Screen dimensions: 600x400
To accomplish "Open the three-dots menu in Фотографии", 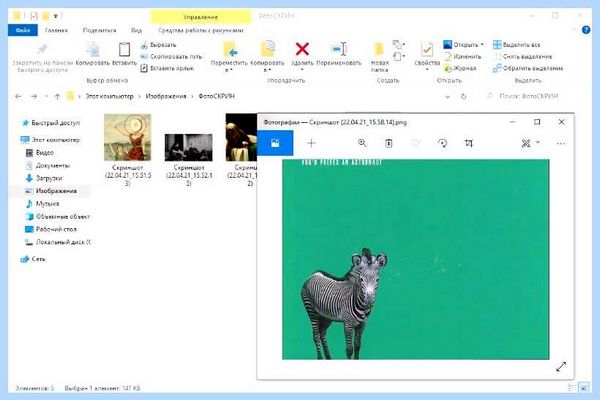I will coord(561,144).
